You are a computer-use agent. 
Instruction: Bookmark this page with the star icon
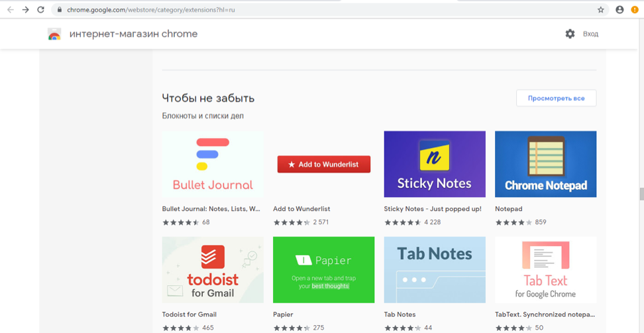601,10
